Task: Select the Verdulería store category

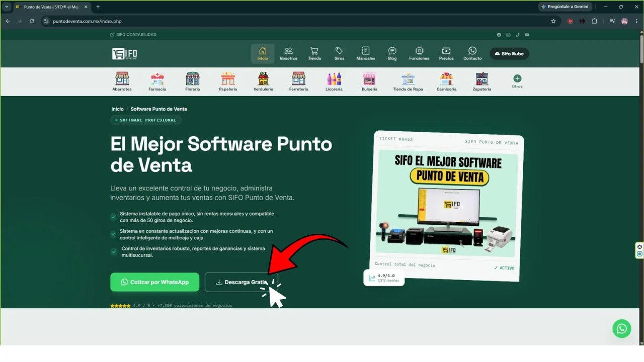Action: click(263, 81)
